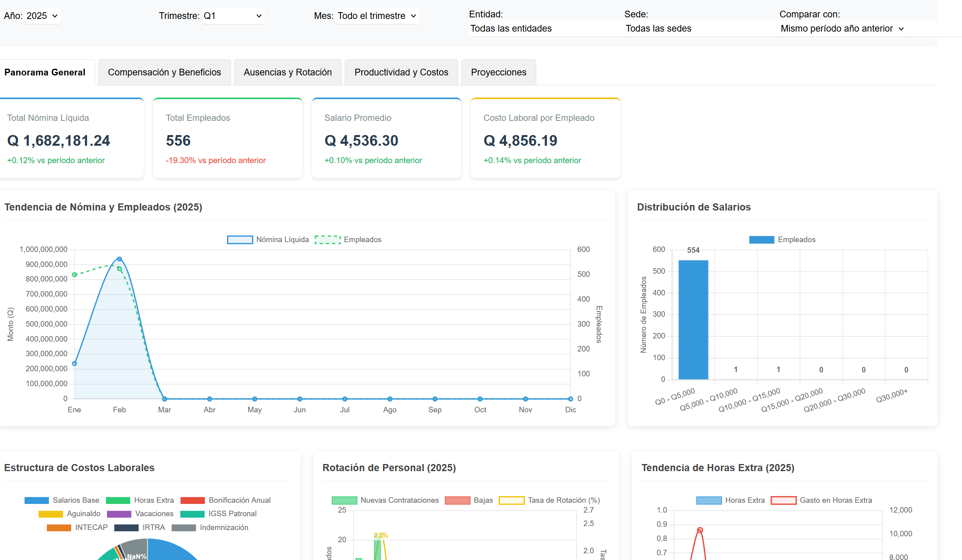Click the Q5,000 - Q10,000 axis label
Screen dimensions: 962x560
pyautogui.click(x=708, y=400)
